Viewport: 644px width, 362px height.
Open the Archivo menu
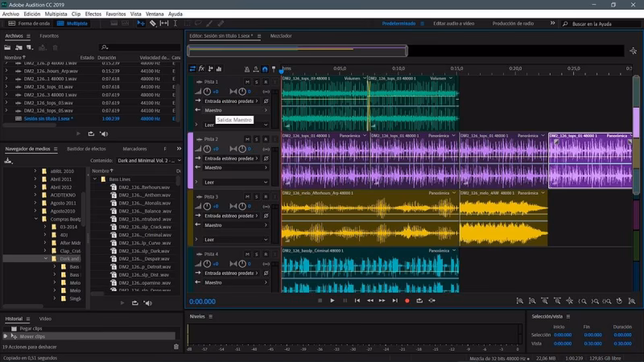pos(10,14)
